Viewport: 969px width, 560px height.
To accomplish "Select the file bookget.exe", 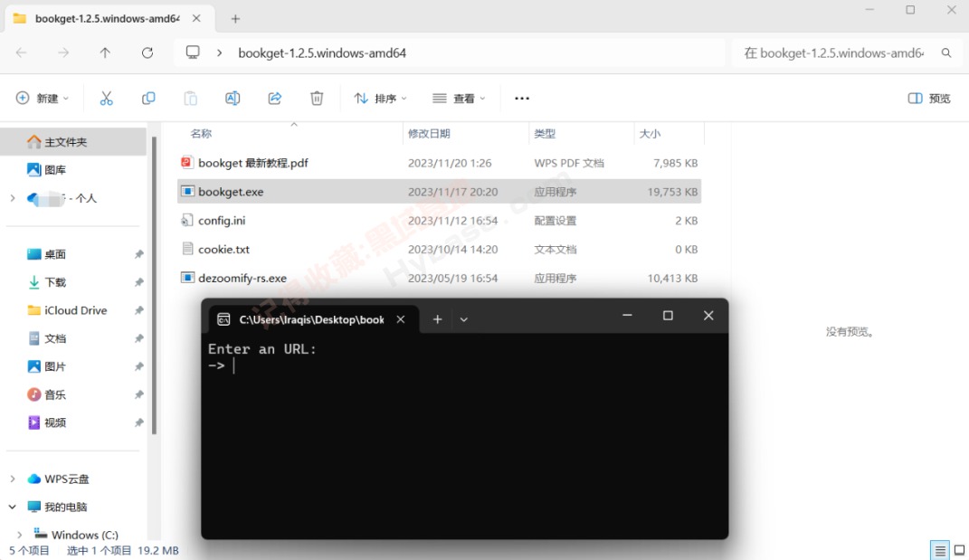I will point(439,192).
